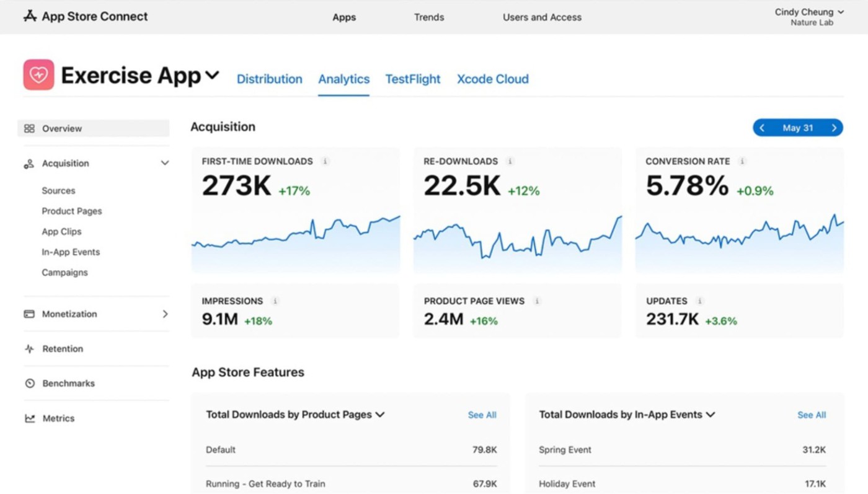Open Campaigns in sidebar
The height and width of the screenshot is (494, 868).
pos(64,273)
